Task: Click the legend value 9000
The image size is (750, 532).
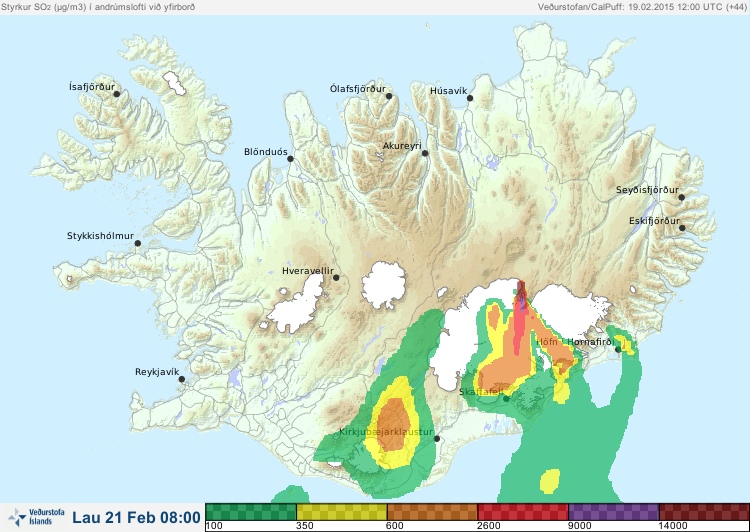Action: coord(579,526)
